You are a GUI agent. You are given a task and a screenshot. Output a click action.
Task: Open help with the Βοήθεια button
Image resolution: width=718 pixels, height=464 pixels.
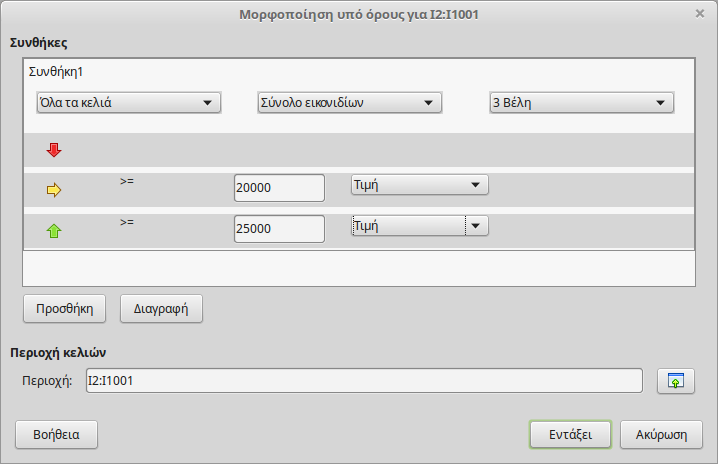(x=56, y=435)
